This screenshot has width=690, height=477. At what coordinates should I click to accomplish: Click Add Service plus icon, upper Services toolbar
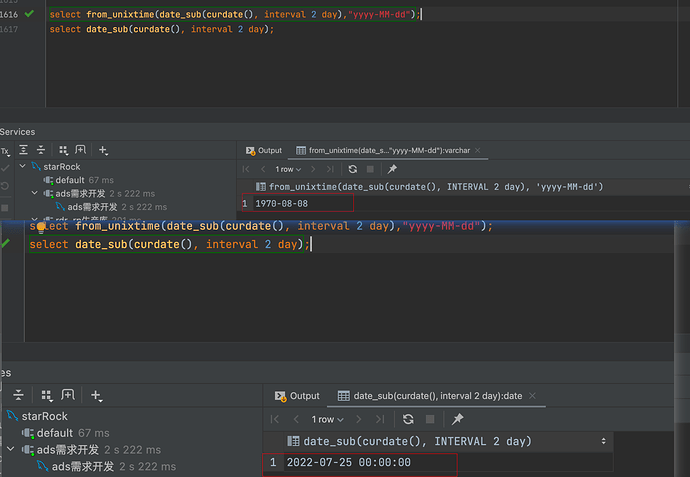[103, 150]
